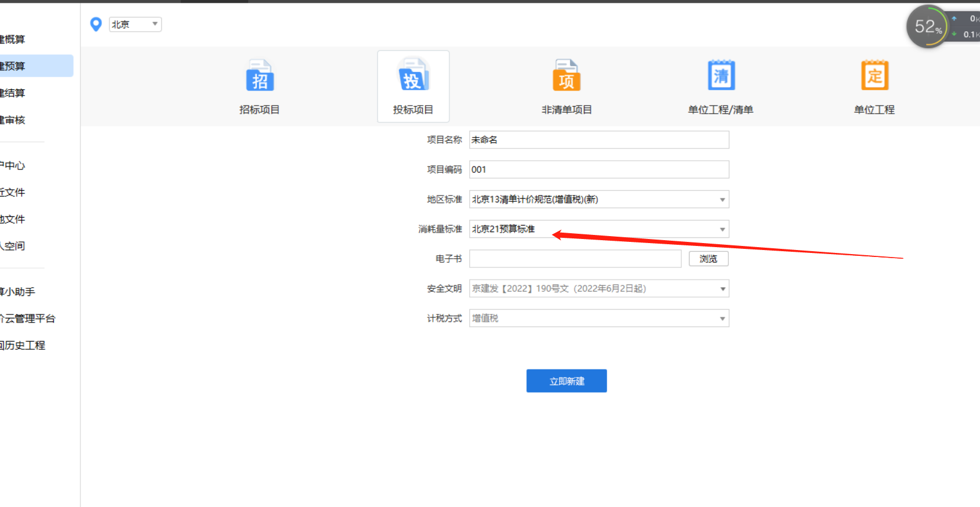Click the 项目编码 input field

pos(599,169)
